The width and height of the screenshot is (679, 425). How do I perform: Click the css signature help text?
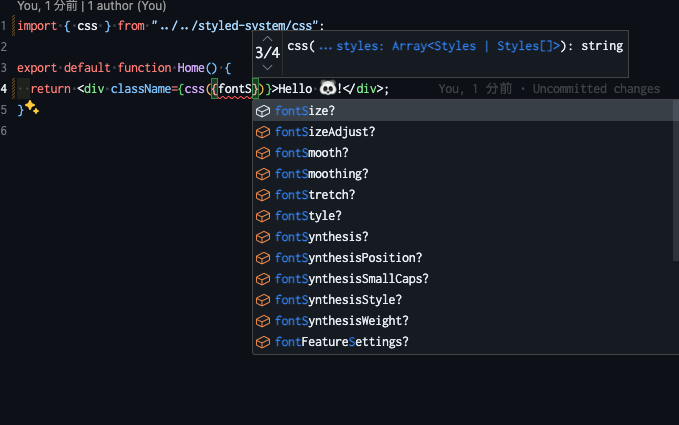pos(455,46)
